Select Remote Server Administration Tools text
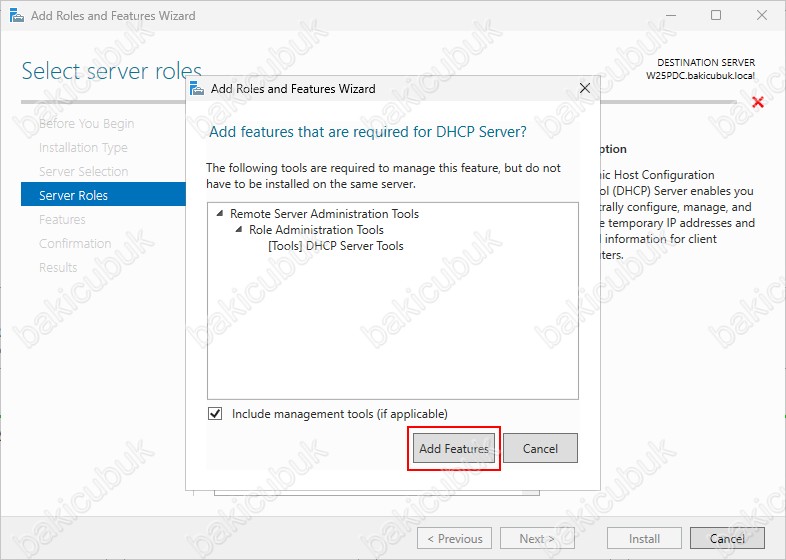Image resolution: width=786 pixels, height=560 pixels. click(x=324, y=214)
